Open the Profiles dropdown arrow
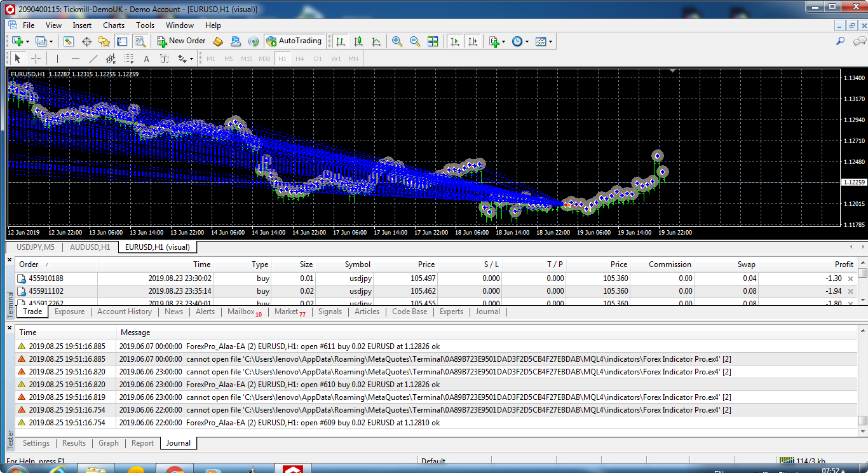This screenshot has width=868, height=473. point(51,41)
